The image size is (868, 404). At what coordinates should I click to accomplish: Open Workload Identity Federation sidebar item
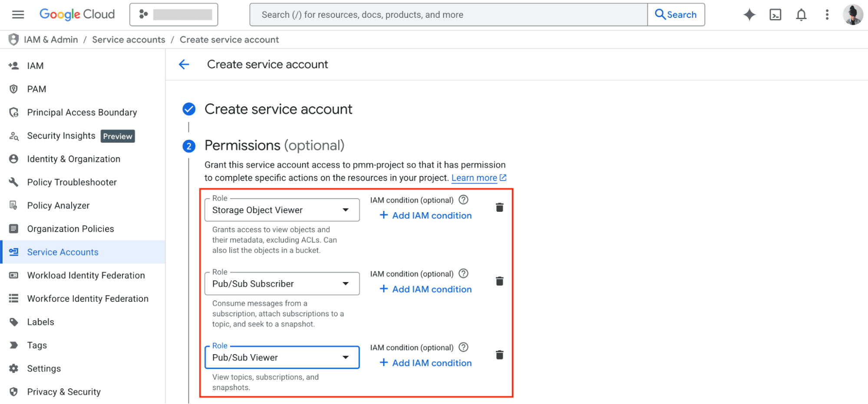click(x=86, y=276)
